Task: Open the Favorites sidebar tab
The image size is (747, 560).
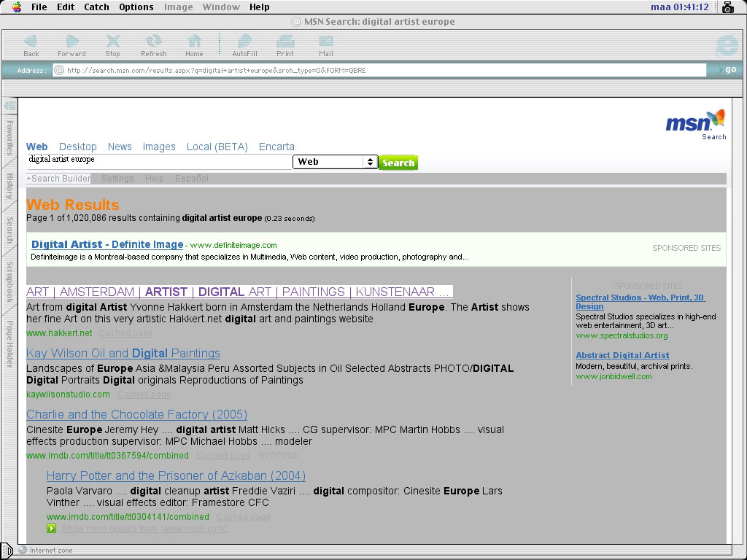Action: [9, 138]
